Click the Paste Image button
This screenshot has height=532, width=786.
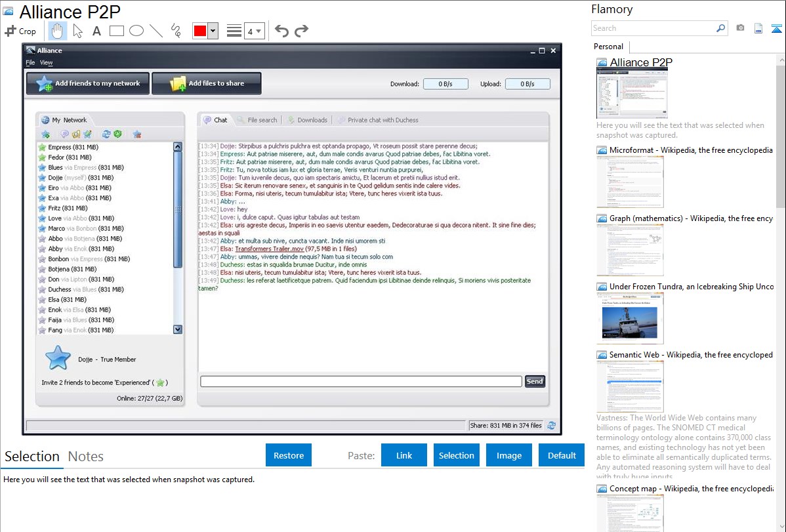point(508,455)
